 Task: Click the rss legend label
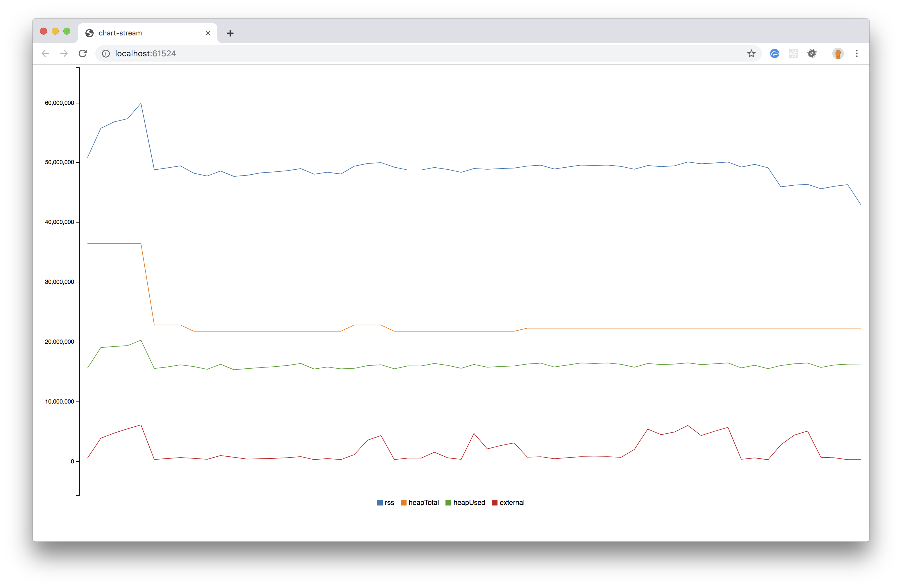tap(389, 503)
